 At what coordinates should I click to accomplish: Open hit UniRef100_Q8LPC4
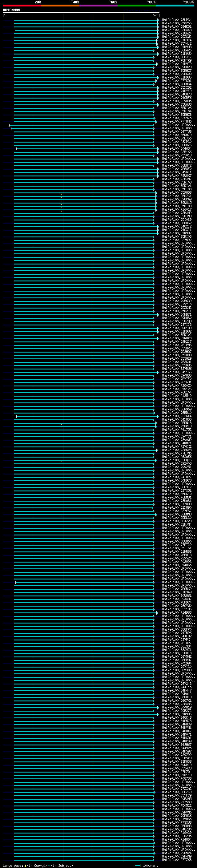[x=177, y=20]
